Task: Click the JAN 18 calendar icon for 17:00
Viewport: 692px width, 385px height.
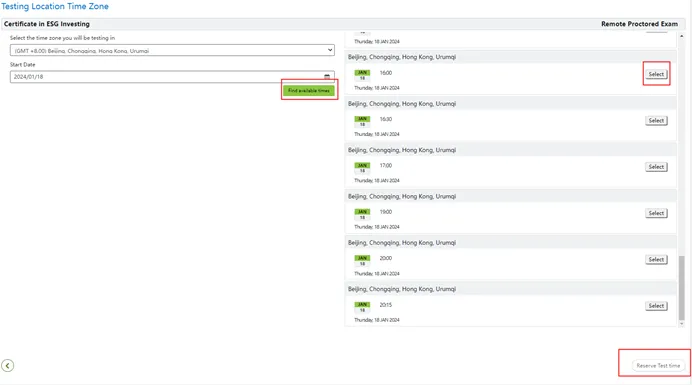Action: pyautogui.click(x=362, y=167)
